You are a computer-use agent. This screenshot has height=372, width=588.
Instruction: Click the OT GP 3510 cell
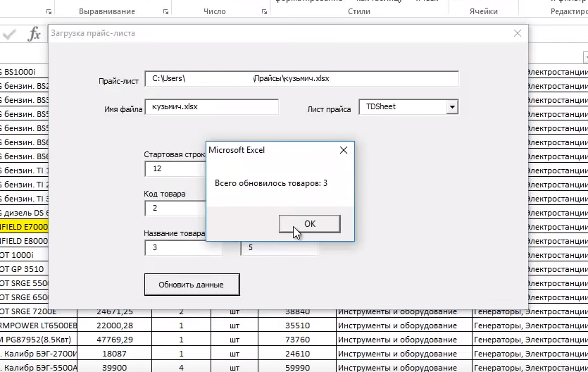24,269
